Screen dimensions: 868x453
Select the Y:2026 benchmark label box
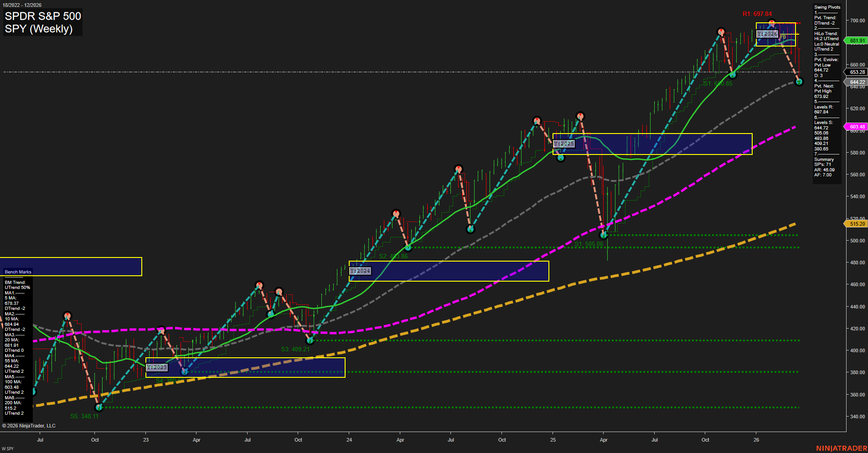coord(768,33)
